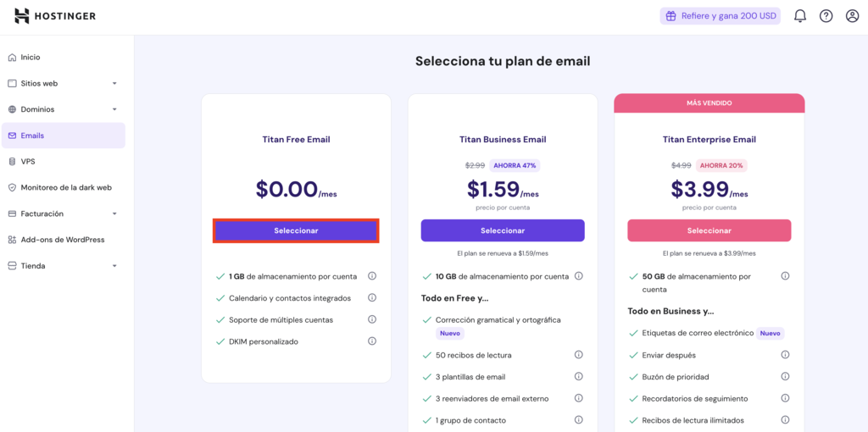Select the Titan Free Email plan
Image resolution: width=868 pixels, height=432 pixels.
[296, 230]
